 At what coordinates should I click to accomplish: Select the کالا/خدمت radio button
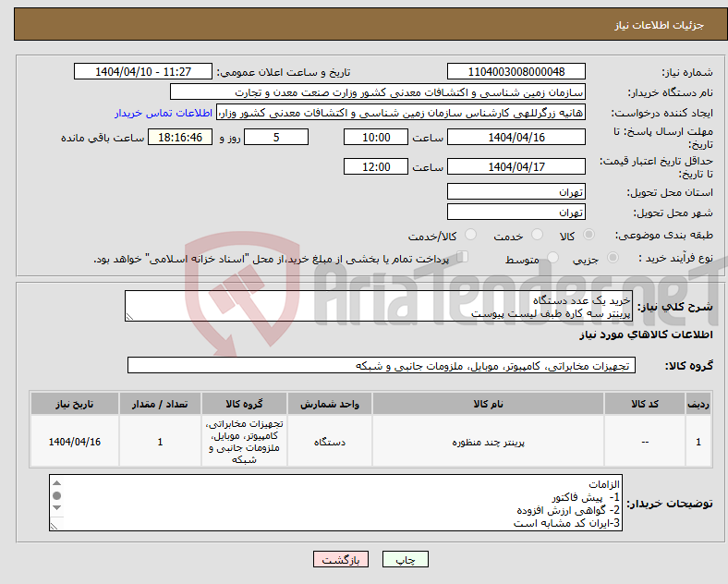pos(470,235)
